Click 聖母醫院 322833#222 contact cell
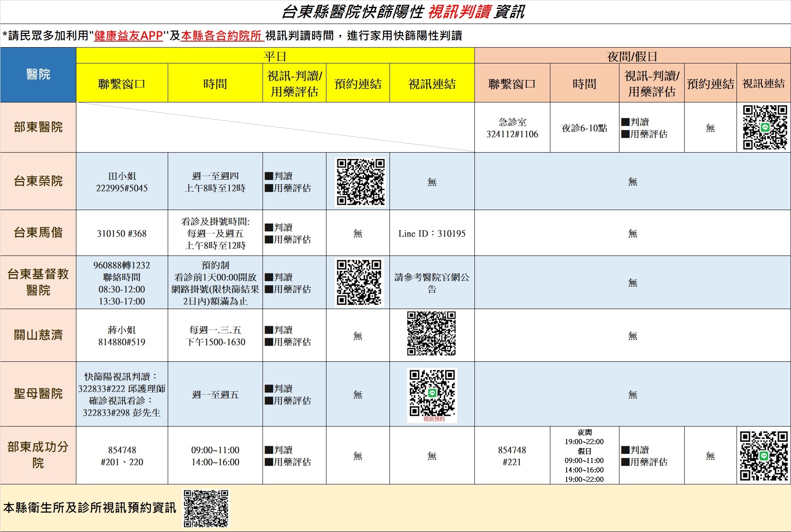Image resolution: width=791 pixels, height=532 pixels. click(122, 394)
